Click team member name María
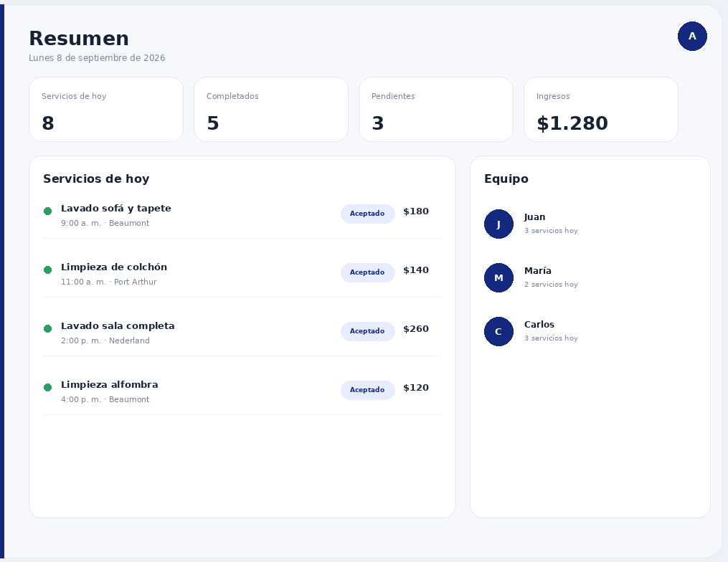The height and width of the screenshot is (562, 728). 538,271
